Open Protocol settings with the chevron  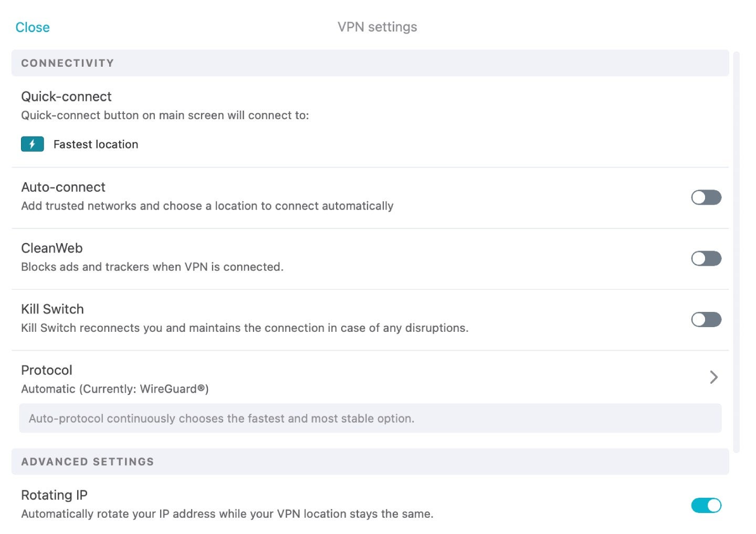[x=713, y=377]
